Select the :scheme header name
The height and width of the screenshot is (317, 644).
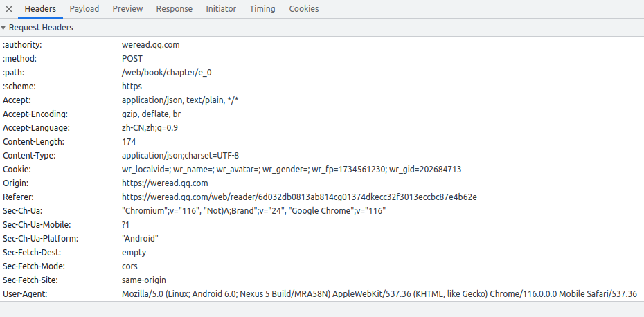[19, 87]
